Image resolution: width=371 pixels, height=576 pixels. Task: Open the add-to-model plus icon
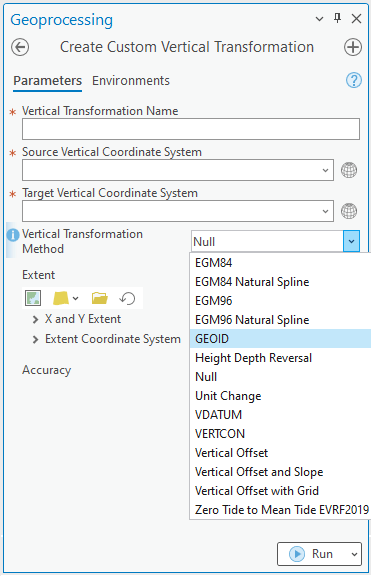point(353,47)
